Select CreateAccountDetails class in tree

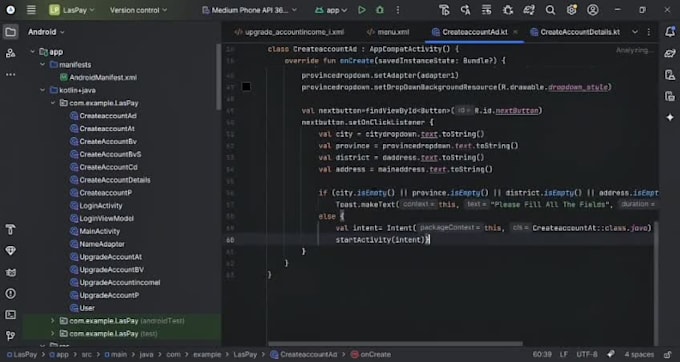(x=110, y=180)
